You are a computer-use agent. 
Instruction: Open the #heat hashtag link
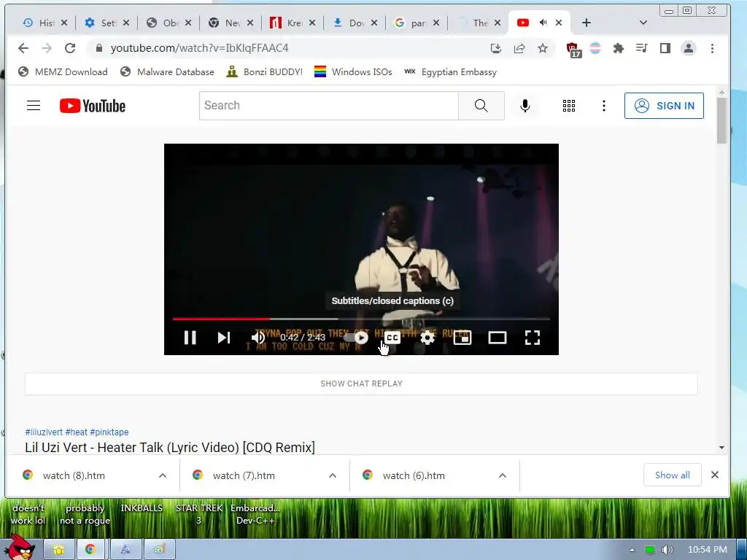[76, 432]
